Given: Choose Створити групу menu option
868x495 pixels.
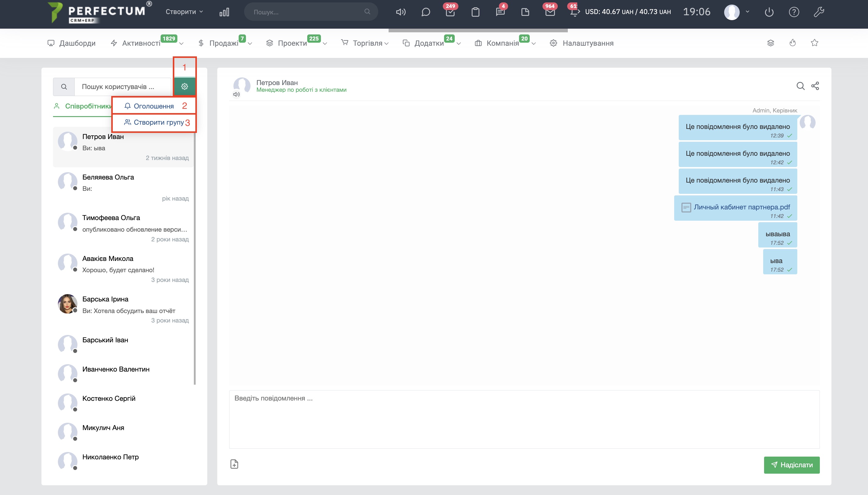Looking at the screenshot, I should [158, 123].
